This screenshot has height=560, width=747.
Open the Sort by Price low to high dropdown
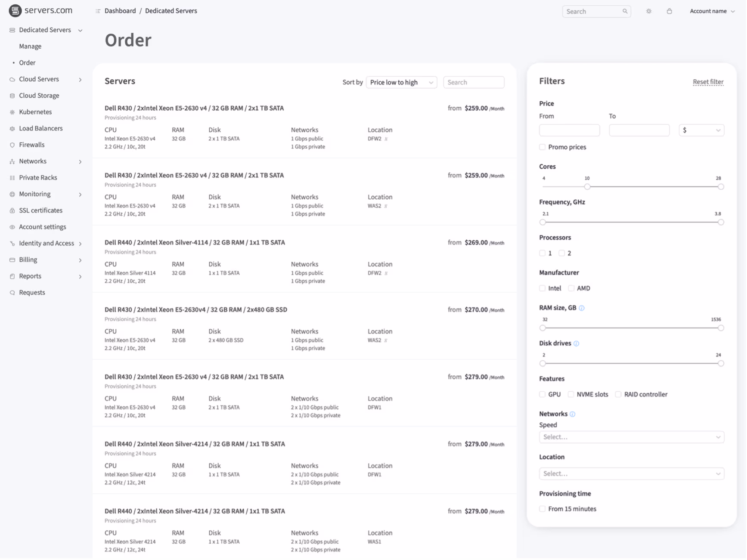coord(402,82)
